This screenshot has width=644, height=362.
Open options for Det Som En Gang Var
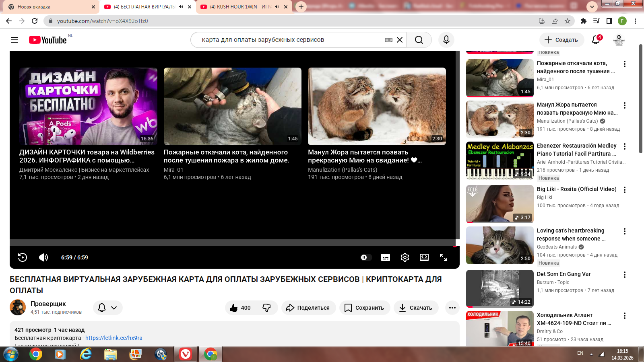(x=625, y=275)
